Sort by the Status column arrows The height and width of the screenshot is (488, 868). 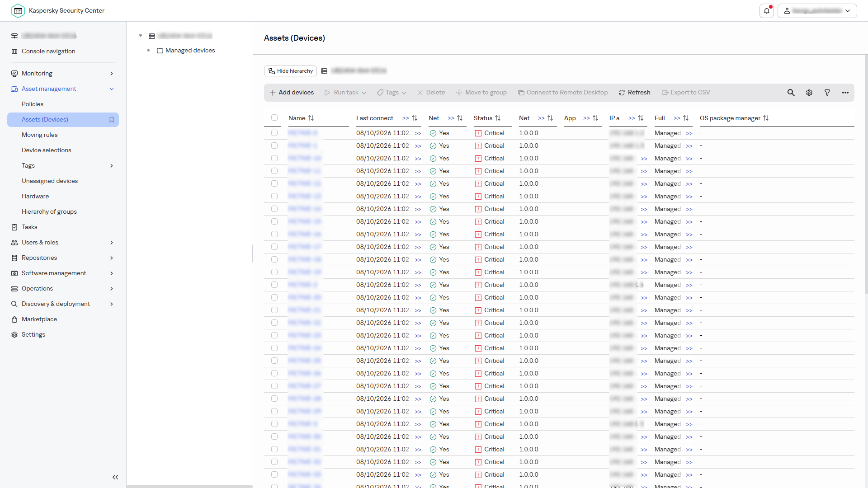click(x=498, y=118)
